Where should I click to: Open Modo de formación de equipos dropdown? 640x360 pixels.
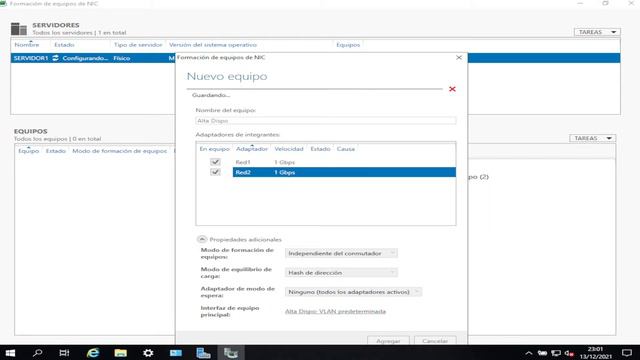341,253
